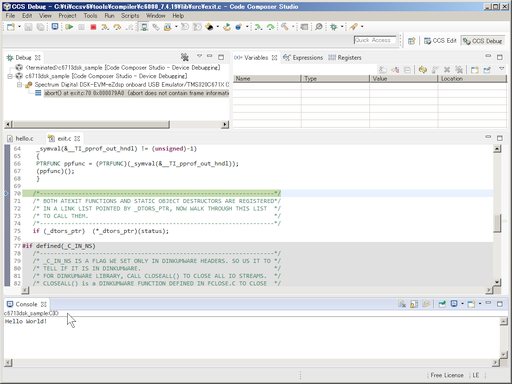The image size is (512, 384).
Task: Click the Build hammer icon
Action: pyautogui.click(x=284, y=27)
